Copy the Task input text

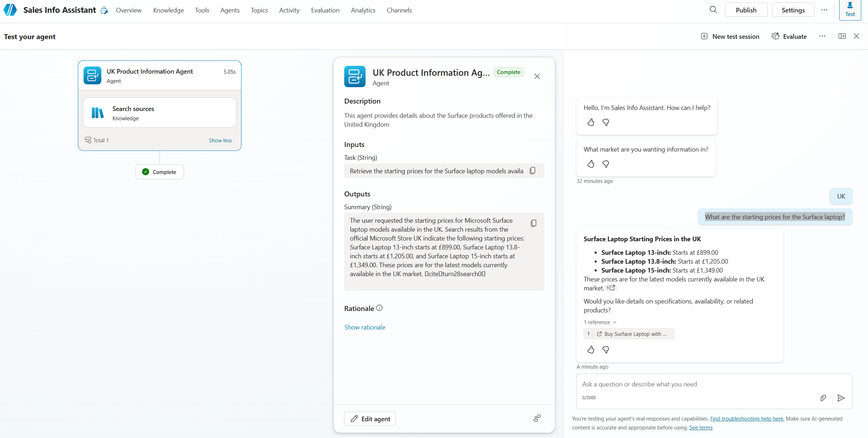[532, 171]
